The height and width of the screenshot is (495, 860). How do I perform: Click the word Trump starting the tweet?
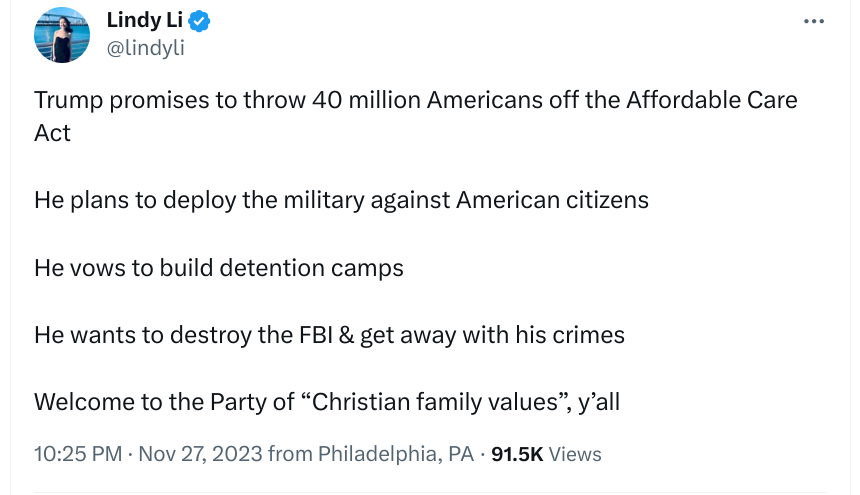(66, 100)
